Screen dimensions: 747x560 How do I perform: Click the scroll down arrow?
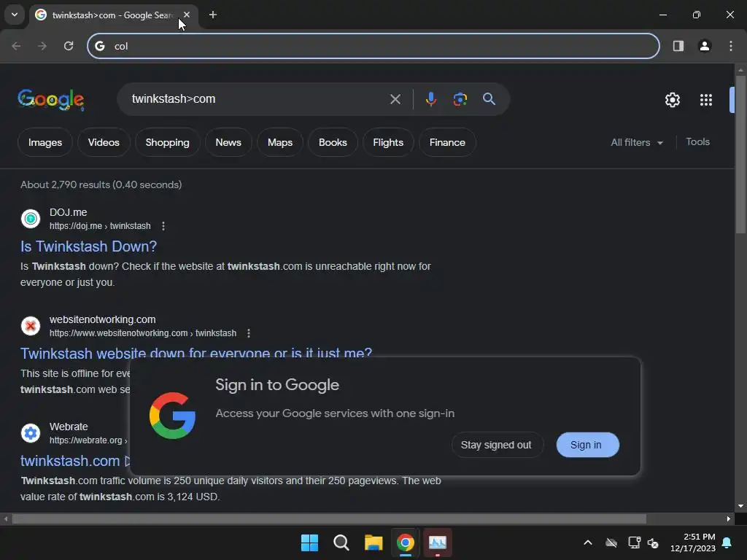tap(740, 506)
